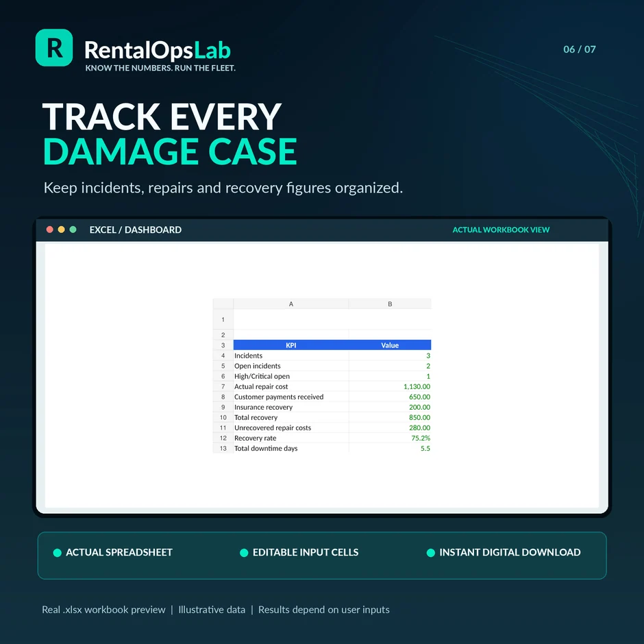644x644 pixels.
Task: Select the High/Critical open cell
Action: tap(290, 376)
